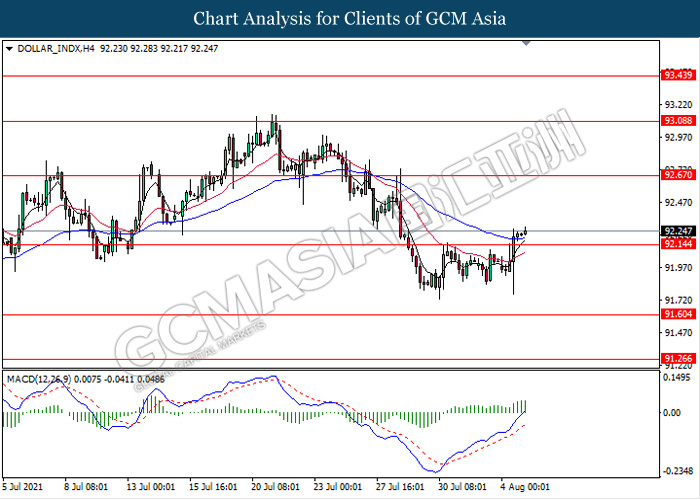Click the 91.266 red price label

point(678,358)
